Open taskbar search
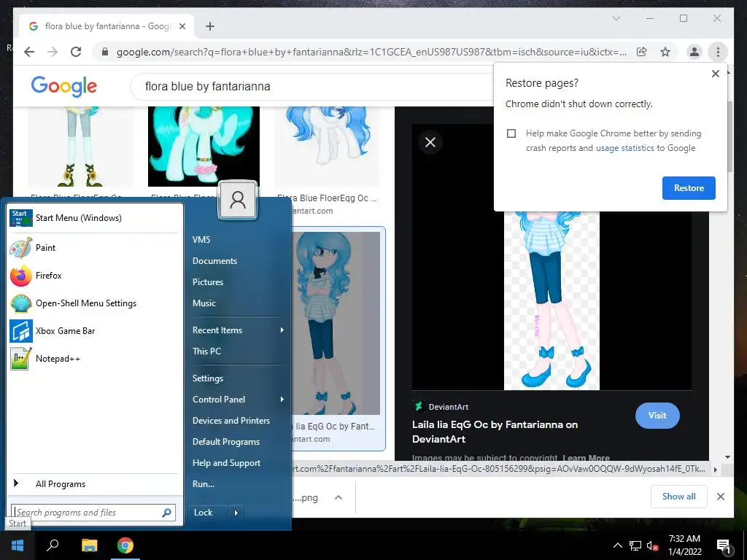The height and width of the screenshot is (560, 747). coord(53,545)
